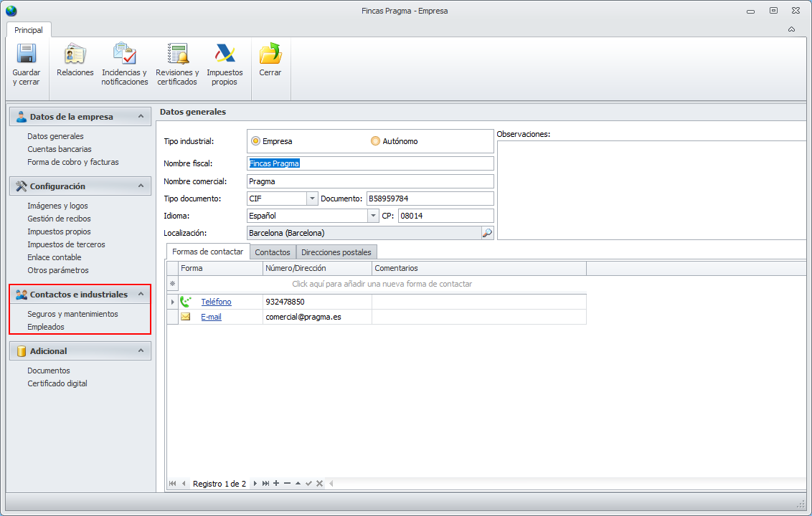The height and width of the screenshot is (516, 812).
Task: Click the Nombre comercial input field
Action: [370, 181]
